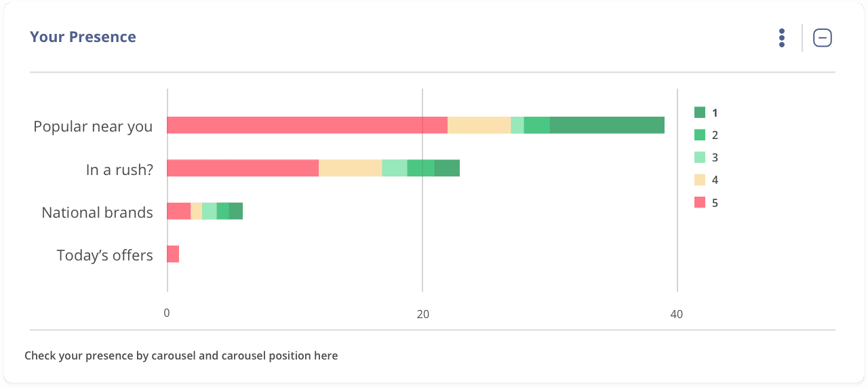
Task: Click the light green segment of In a rush?
Action: click(x=394, y=168)
